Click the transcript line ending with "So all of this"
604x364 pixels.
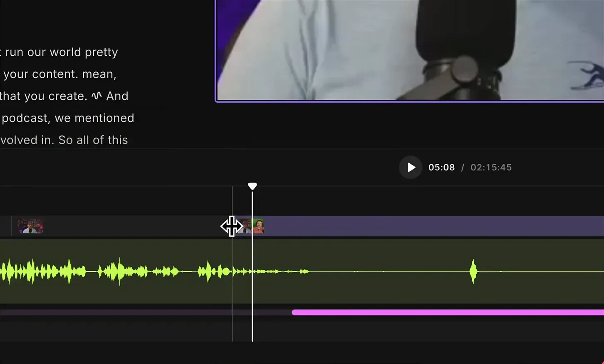64,140
